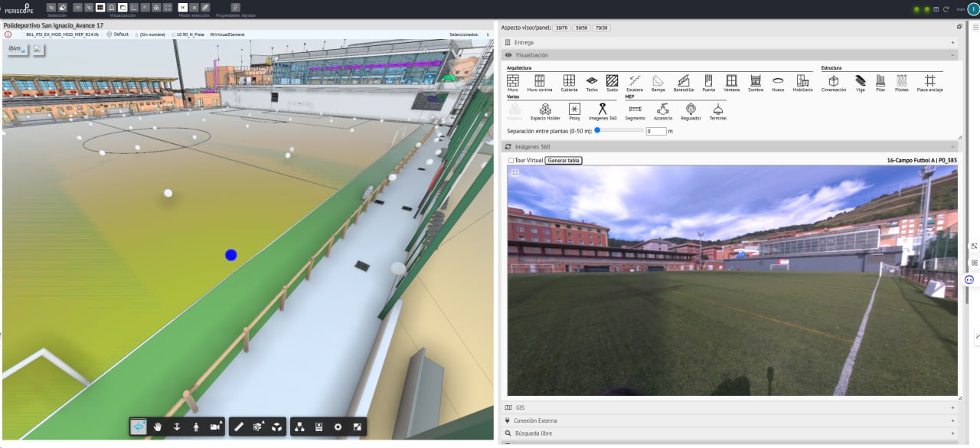
Task: Set viewer/panel aspect to 50/50
Action: [582, 28]
